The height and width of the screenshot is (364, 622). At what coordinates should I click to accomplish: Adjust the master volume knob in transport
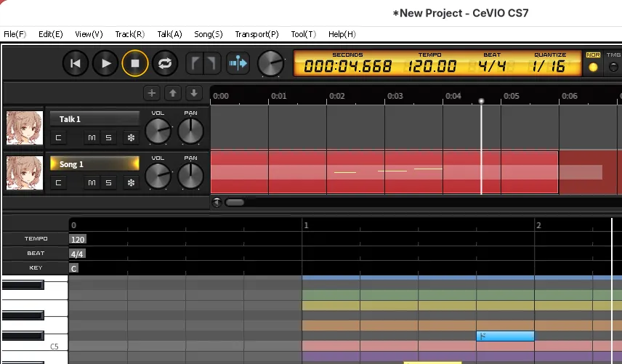coord(270,63)
